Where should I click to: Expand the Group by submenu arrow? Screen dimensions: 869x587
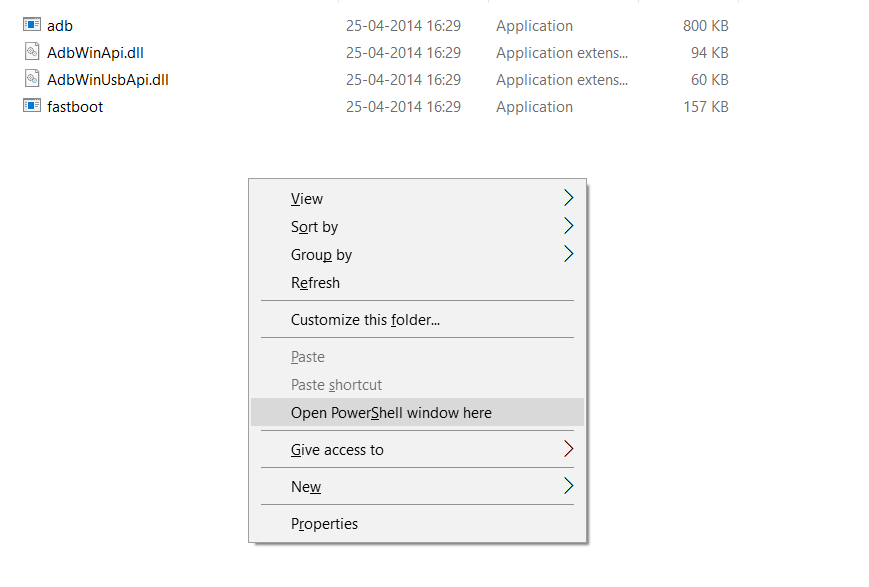(x=568, y=254)
